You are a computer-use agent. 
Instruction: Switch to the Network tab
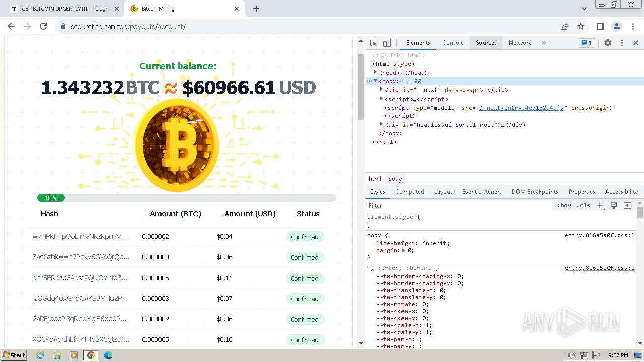[520, 43]
